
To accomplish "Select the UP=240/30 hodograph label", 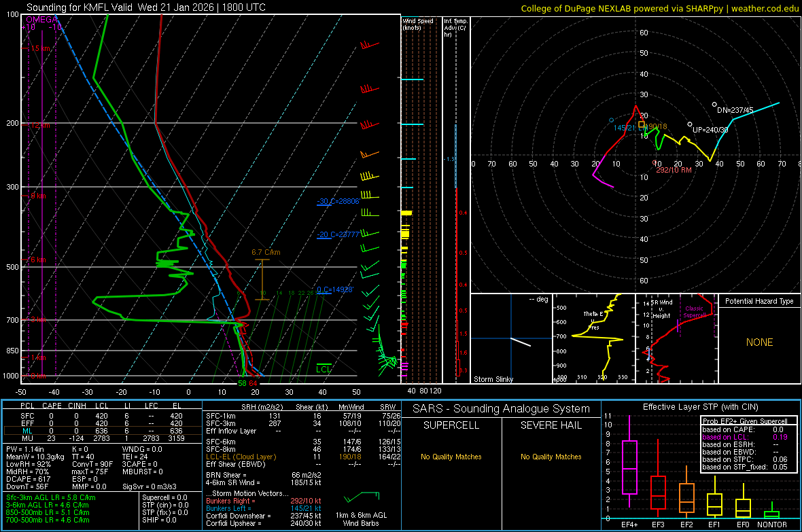I will point(710,130).
